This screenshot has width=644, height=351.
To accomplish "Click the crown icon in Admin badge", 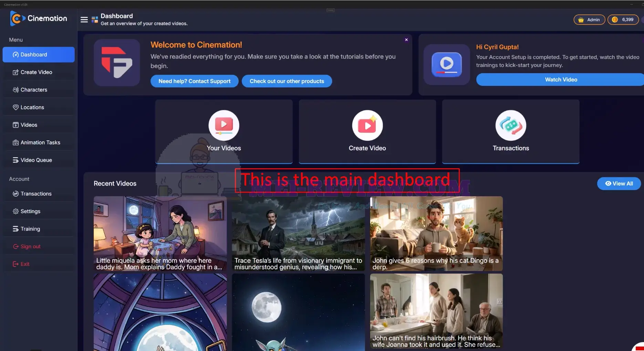I will (x=581, y=20).
